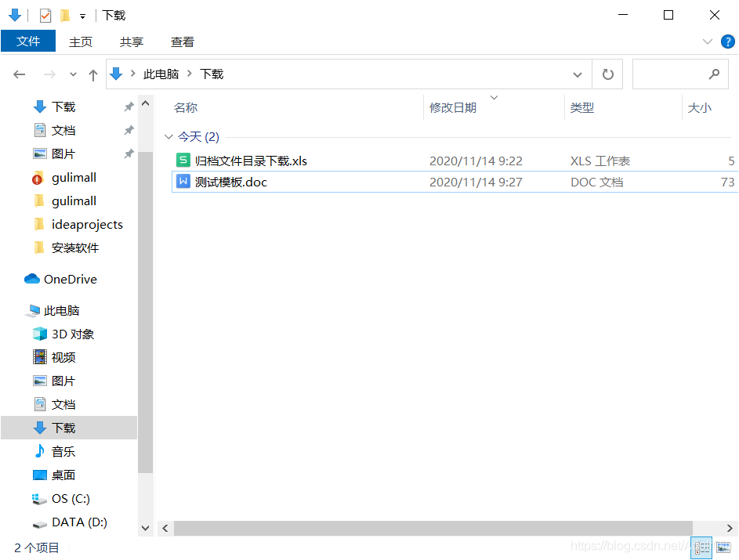
Task: Switch to large icons view
Action: pyautogui.click(x=723, y=547)
